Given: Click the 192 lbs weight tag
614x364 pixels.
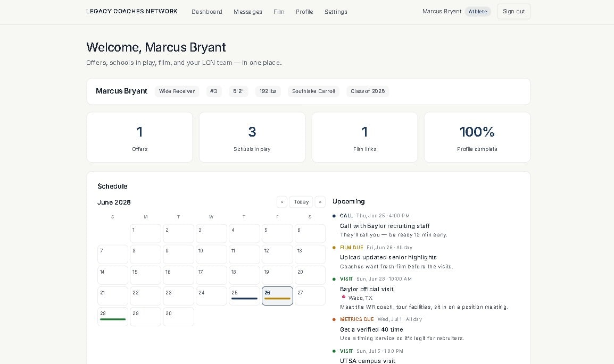Looking at the screenshot, I should coord(268,91).
